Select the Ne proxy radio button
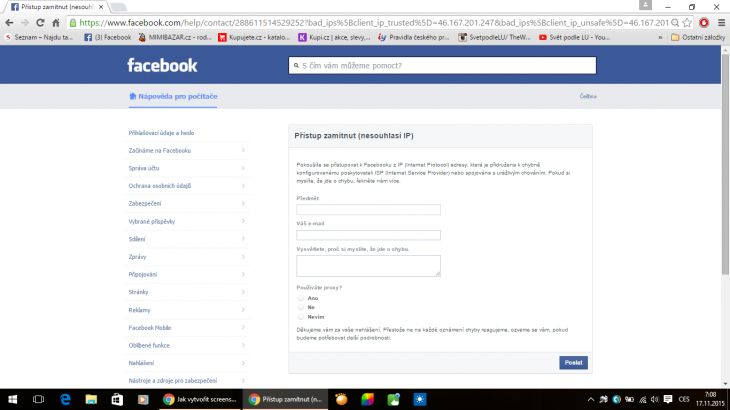Screen dimensions: 730x410 point(301,307)
